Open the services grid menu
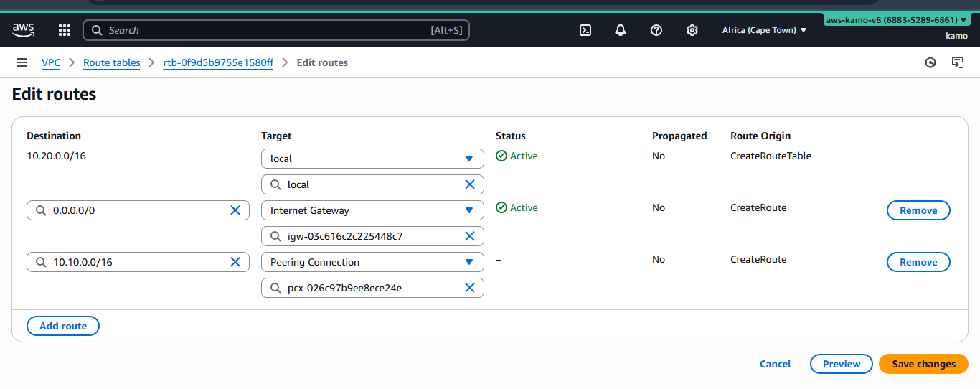 coord(65,30)
